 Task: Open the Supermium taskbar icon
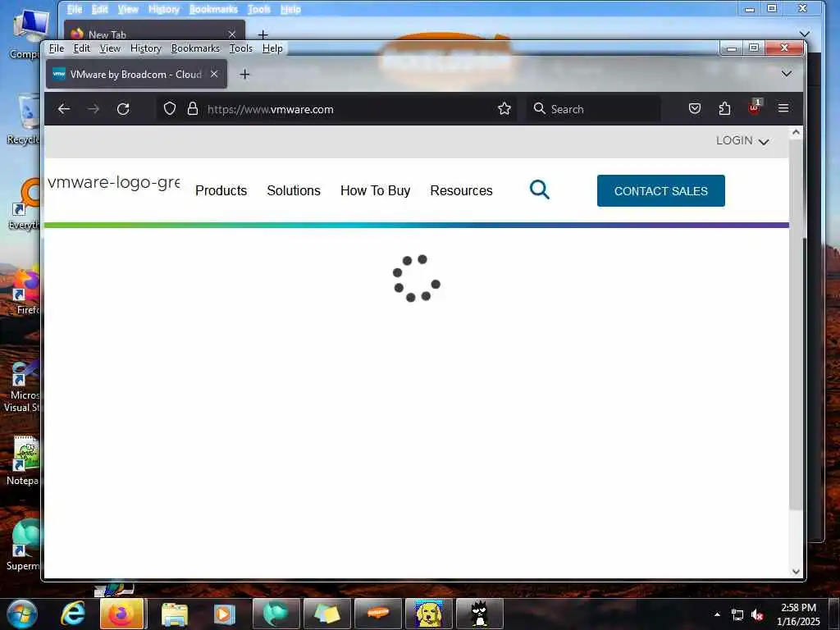tap(276, 614)
